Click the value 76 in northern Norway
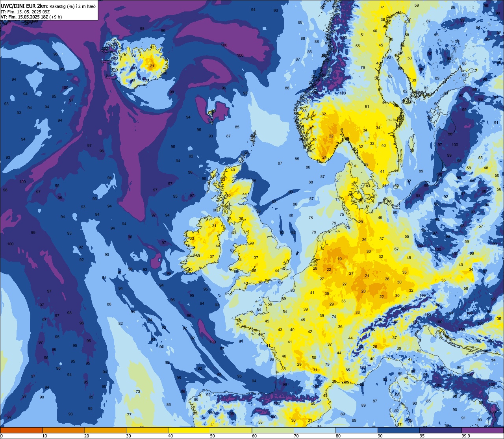This screenshot has width=504, height=439. [x=363, y=68]
